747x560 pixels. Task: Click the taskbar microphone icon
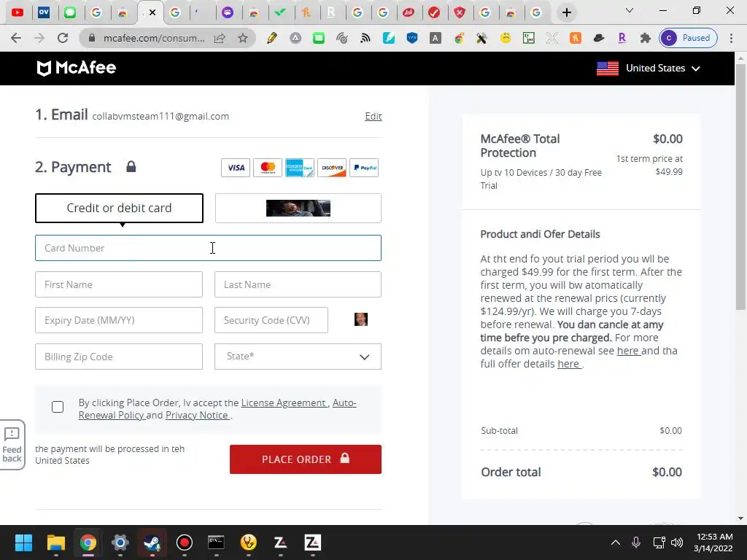tap(636, 542)
